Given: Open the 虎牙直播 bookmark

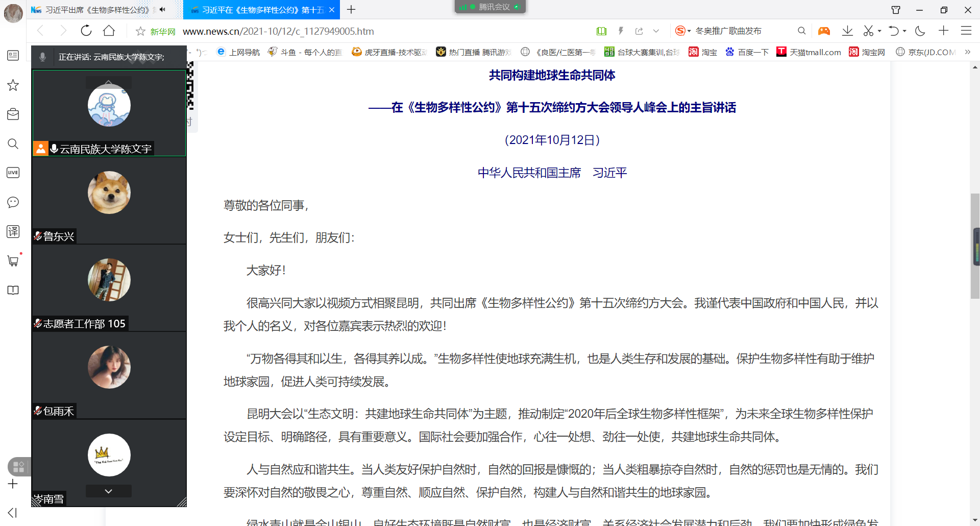Looking at the screenshot, I should pos(389,52).
